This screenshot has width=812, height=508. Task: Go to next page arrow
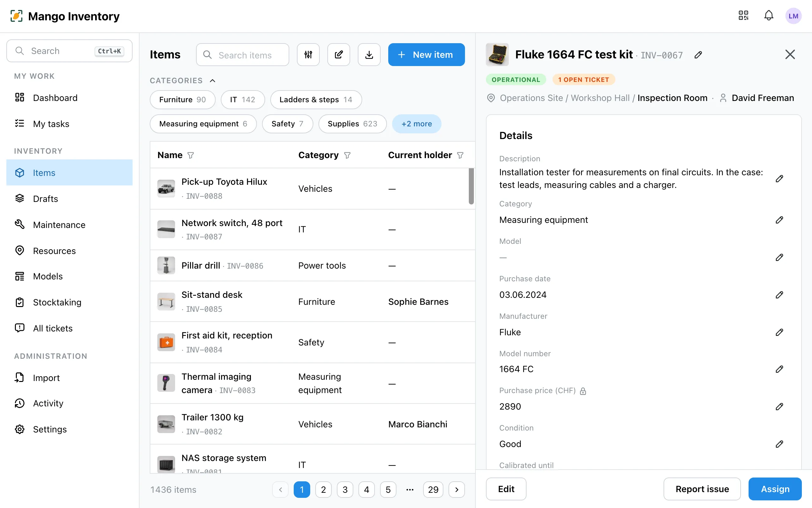(456, 490)
